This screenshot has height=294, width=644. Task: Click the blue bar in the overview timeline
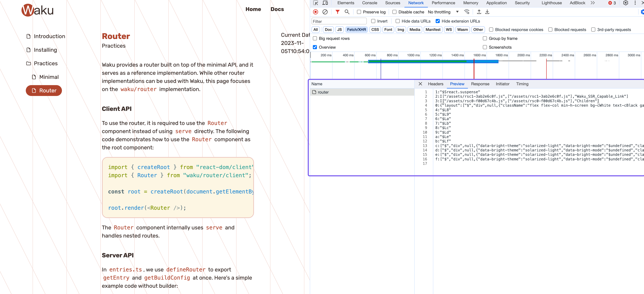[x=433, y=61]
